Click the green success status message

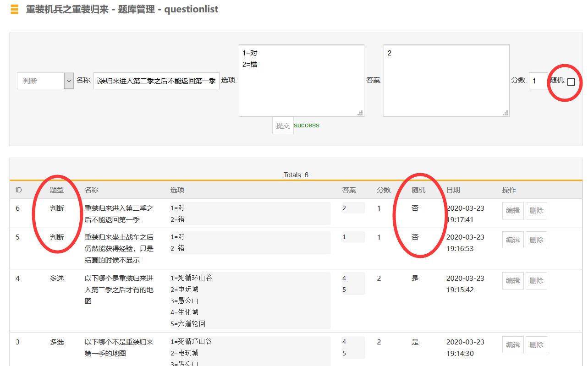coord(307,125)
